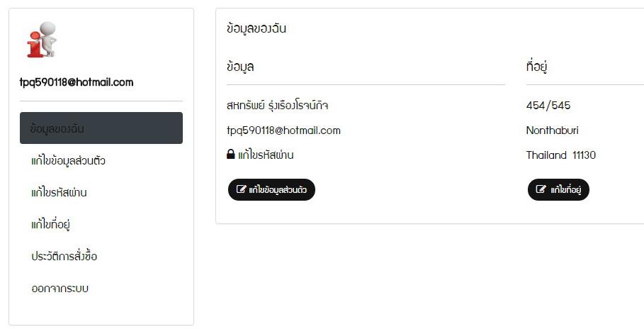644x334 pixels.
Task: Click Thailand 11130 postal code line
Action: [560, 155]
